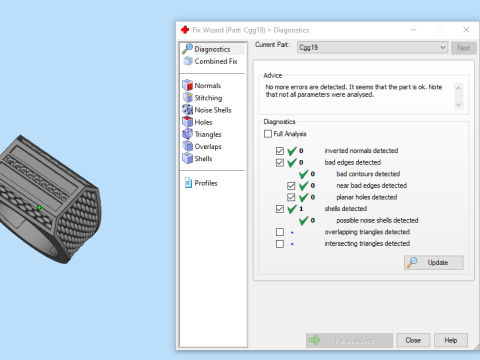
Task: Click the "inverted normals detected" label
Action: pyautogui.click(x=361, y=151)
